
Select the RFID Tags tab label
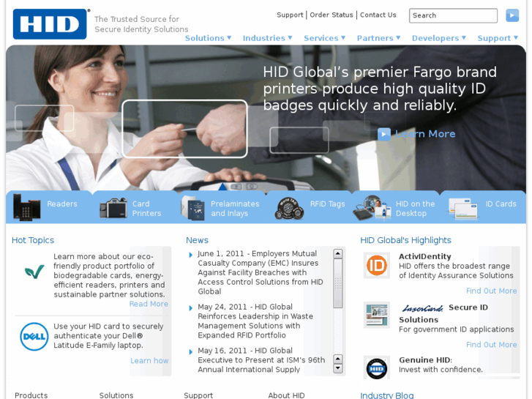point(327,204)
